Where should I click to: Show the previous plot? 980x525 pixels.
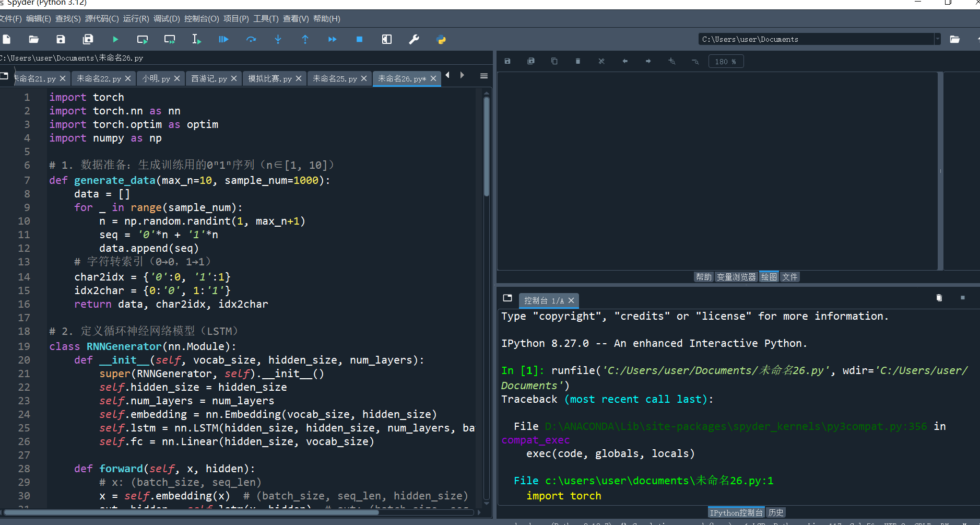coord(625,61)
